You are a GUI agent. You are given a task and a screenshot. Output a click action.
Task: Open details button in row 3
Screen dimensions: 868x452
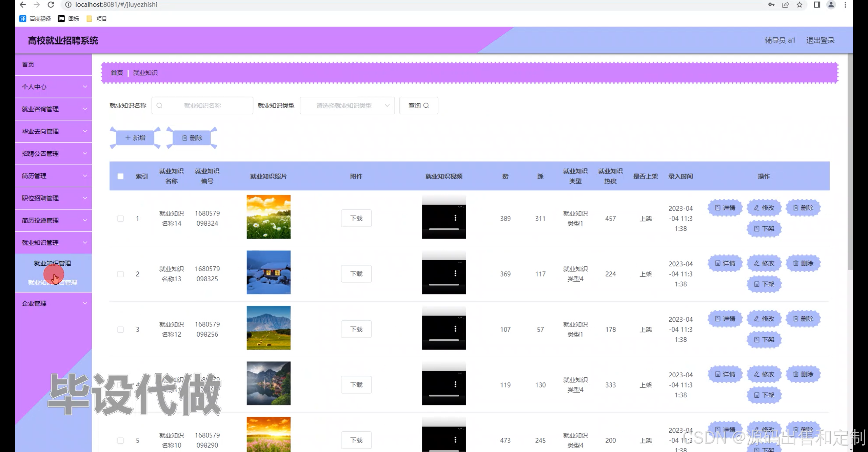coord(725,319)
